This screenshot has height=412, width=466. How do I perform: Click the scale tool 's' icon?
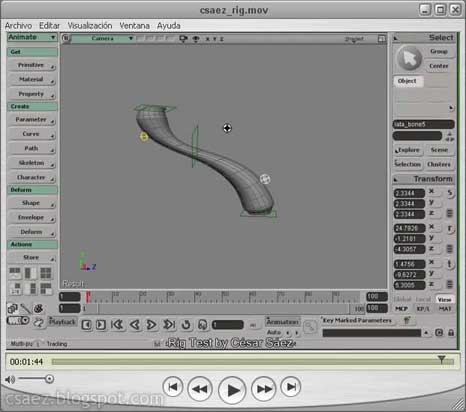(x=450, y=193)
